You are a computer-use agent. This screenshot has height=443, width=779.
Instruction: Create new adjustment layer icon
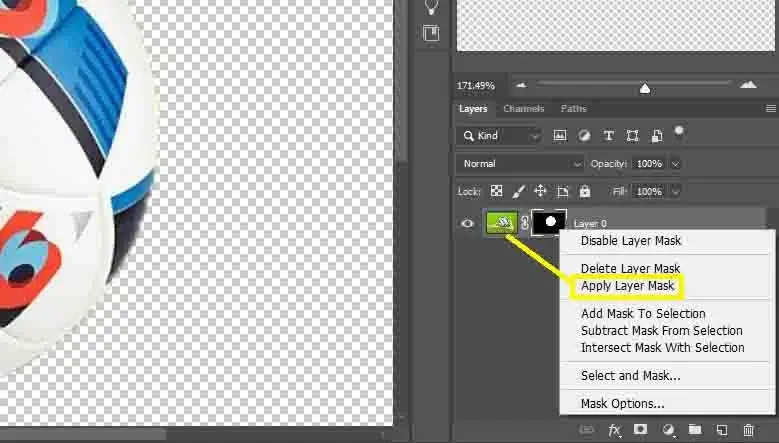(668, 430)
